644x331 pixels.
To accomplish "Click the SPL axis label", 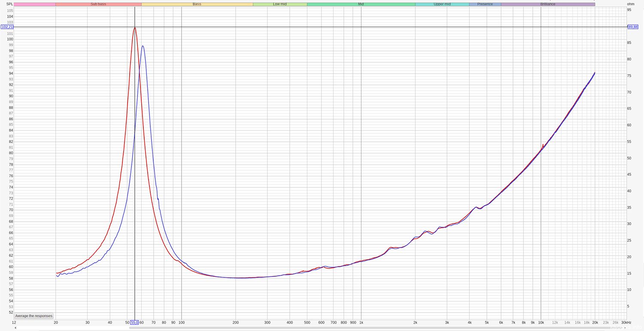I will (10, 4).
